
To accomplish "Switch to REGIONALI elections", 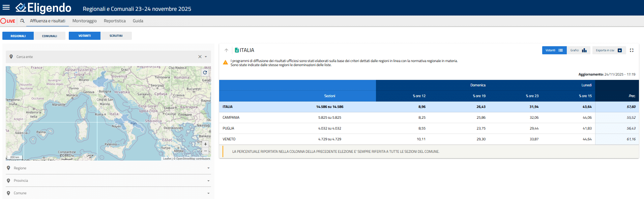I will (x=18, y=36).
